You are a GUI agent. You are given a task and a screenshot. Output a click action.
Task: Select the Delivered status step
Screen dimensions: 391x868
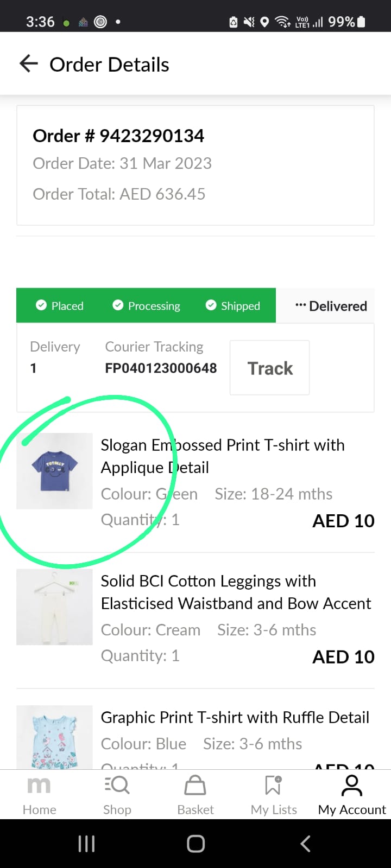click(331, 307)
